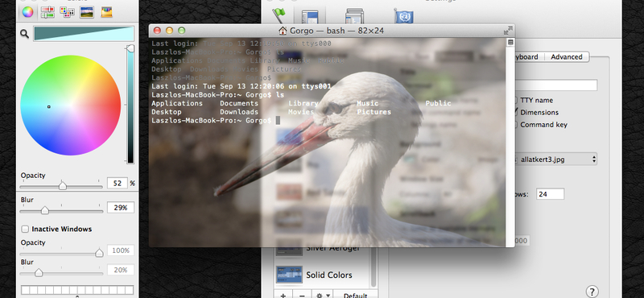Open the color palettes picker

tap(67, 12)
